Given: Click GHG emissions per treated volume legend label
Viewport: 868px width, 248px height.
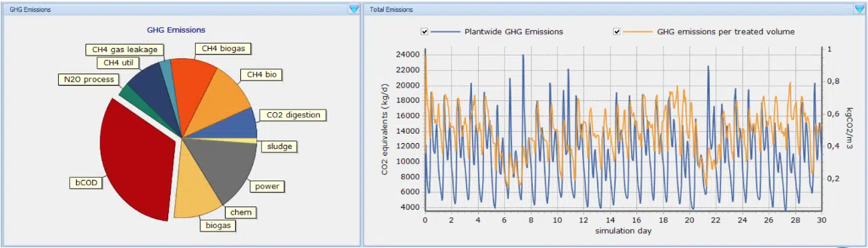Looking at the screenshot, I should point(726,31).
